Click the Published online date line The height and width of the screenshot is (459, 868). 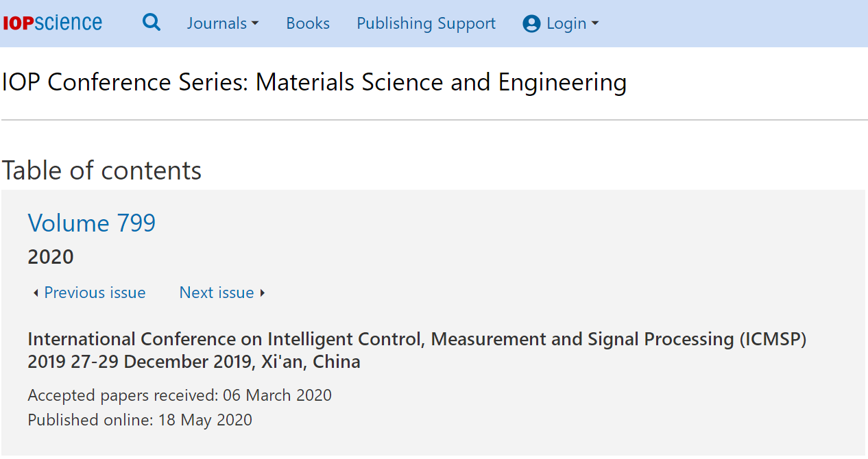(x=140, y=420)
